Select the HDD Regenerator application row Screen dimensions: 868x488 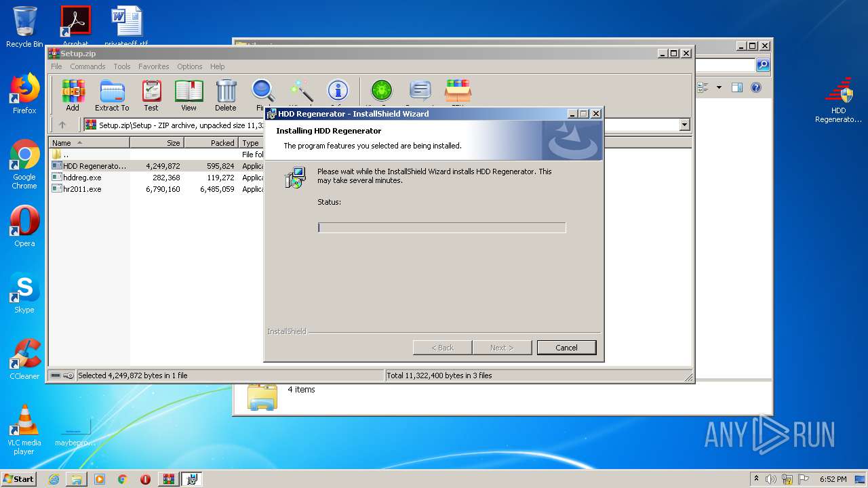pyautogui.click(x=157, y=166)
